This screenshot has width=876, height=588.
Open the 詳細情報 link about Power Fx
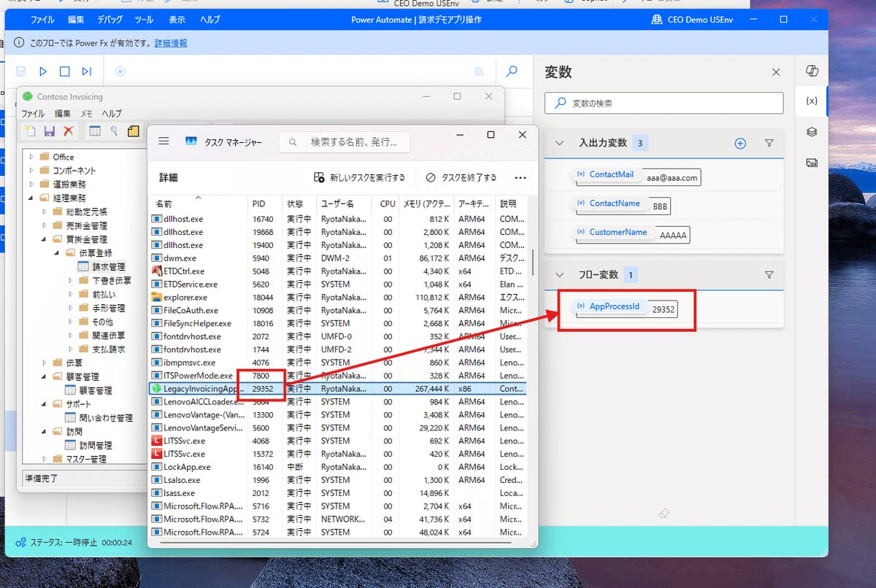171,43
